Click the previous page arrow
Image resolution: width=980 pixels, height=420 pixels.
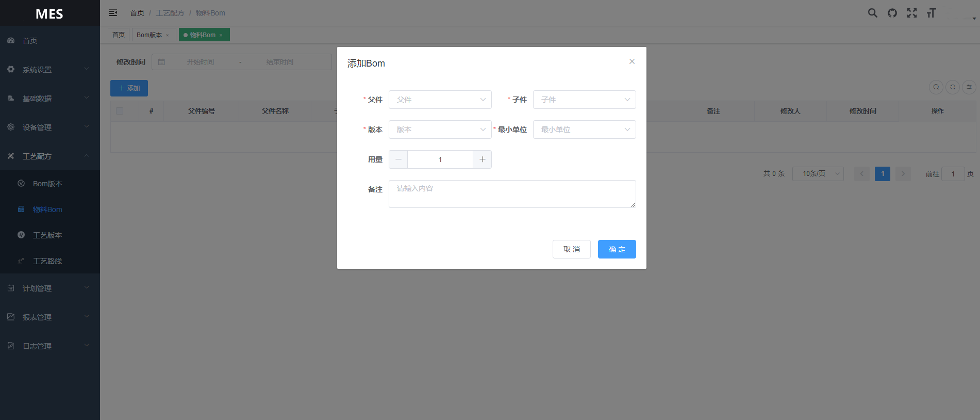tap(862, 174)
